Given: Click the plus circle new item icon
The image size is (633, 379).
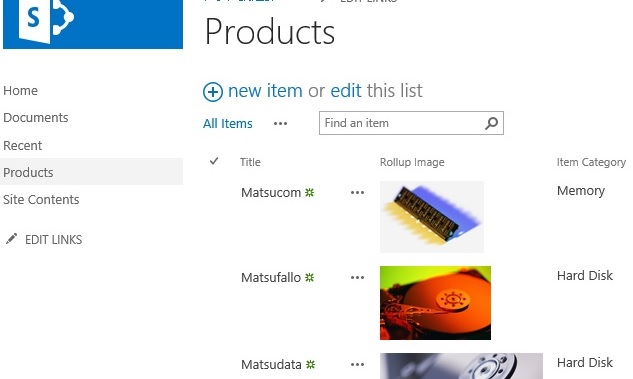Looking at the screenshot, I should tap(213, 92).
